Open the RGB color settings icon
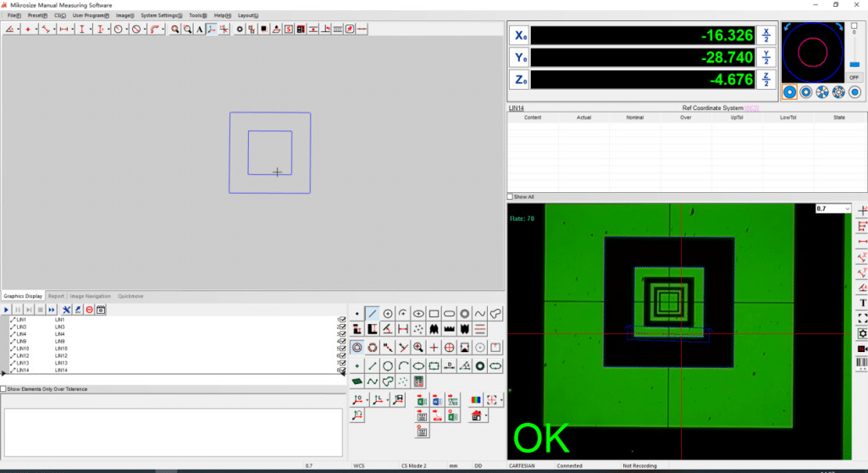 coord(476,399)
